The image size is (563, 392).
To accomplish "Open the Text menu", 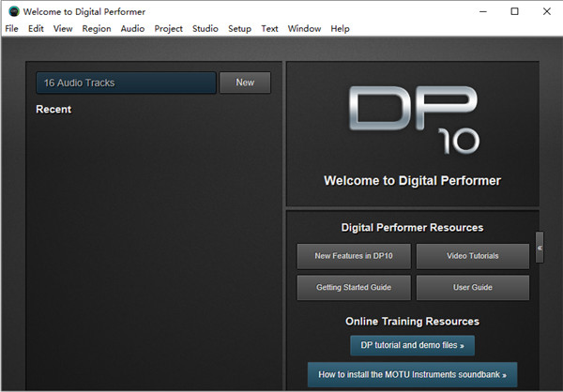I will pos(269,29).
